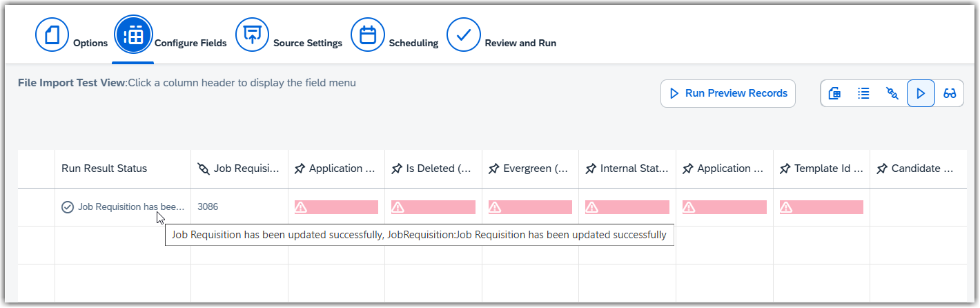
Task: Open the Evergreen column header menu
Action: tap(531, 169)
